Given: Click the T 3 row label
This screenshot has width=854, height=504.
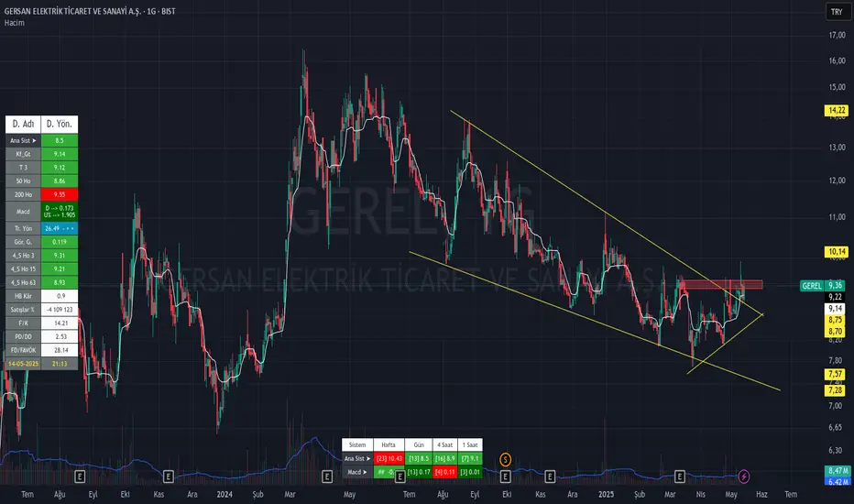Looking at the screenshot, I should pos(23,168).
